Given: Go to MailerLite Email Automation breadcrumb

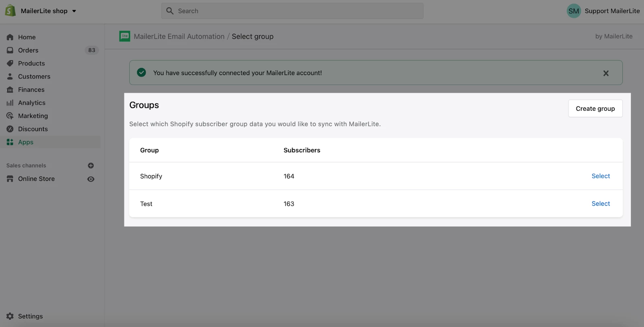Looking at the screenshot, I should point(179,36).
